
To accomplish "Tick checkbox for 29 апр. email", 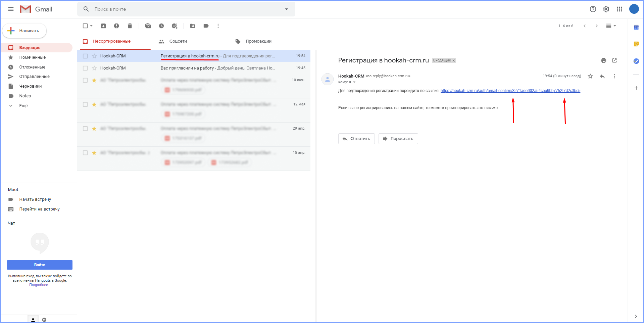I will point(85,129).
